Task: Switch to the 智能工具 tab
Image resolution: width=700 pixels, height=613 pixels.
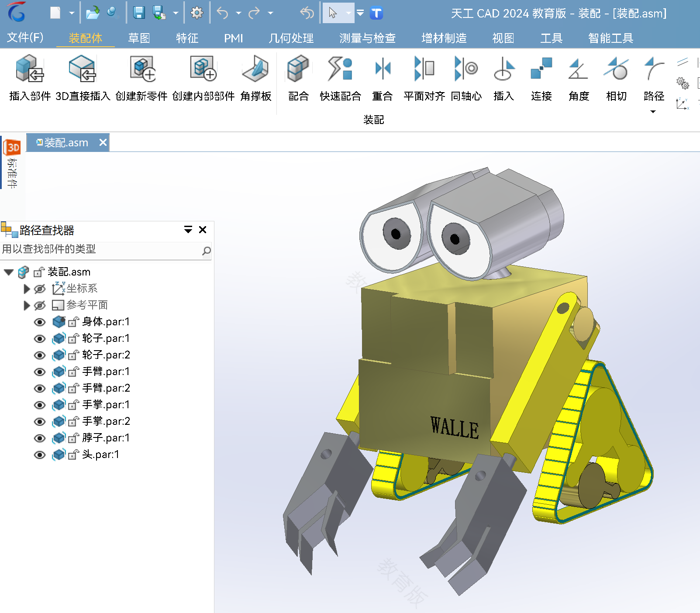Action: click(610, 38)
